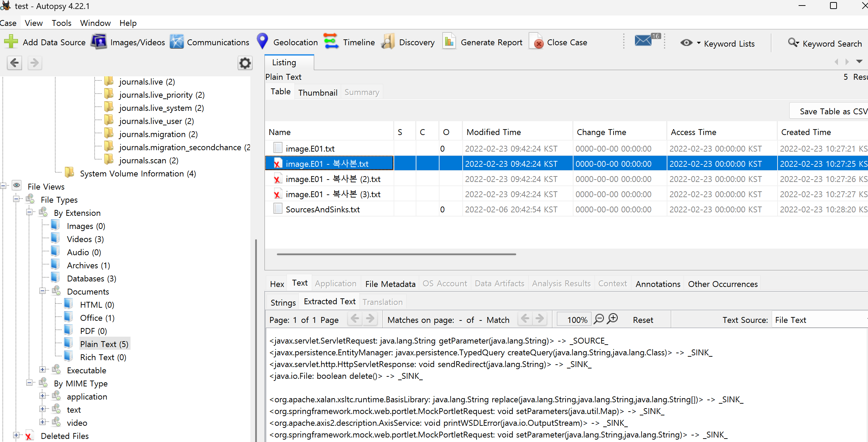The height and width of the screenshot is (442, 868).
Task: Switch to the File Metadata tab
Action: click(x=390, y=284)
